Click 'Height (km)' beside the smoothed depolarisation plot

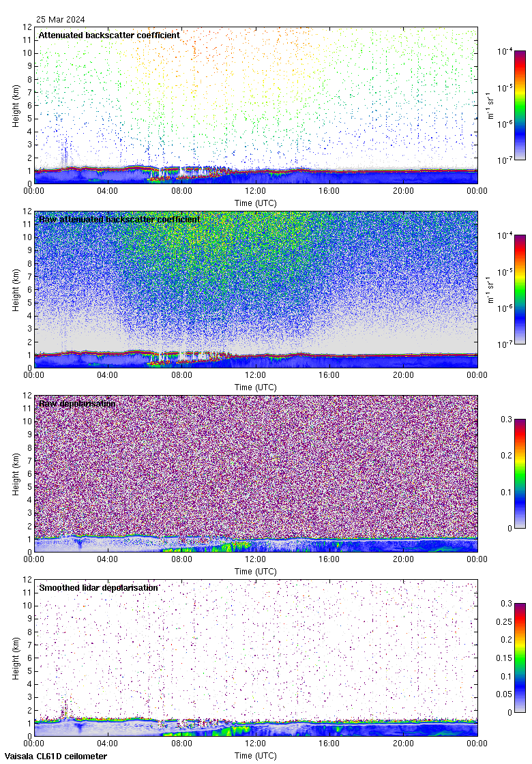(16, 660)
